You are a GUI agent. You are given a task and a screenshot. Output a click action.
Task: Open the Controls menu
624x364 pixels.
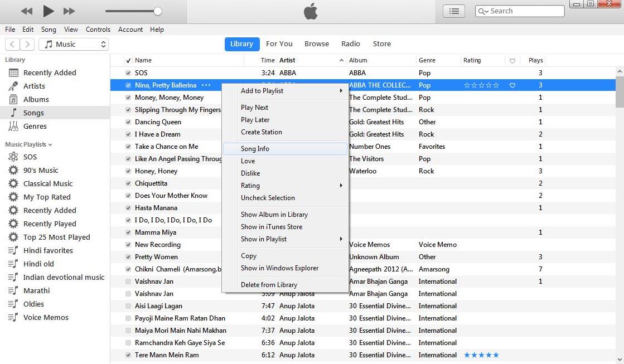point(98,30)
